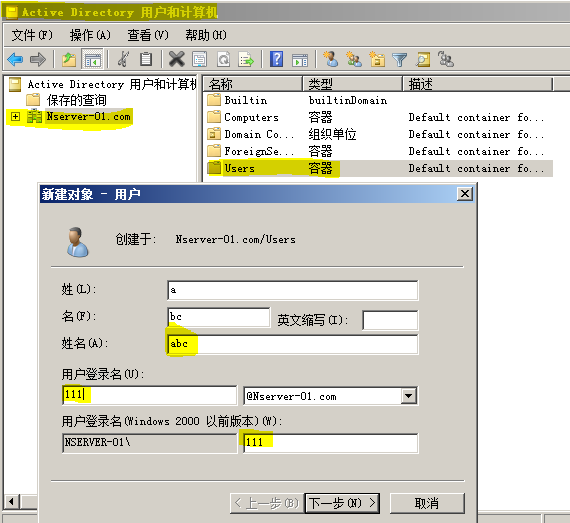Close the 新建对象 - 用户 dialog

coord(465,194)
